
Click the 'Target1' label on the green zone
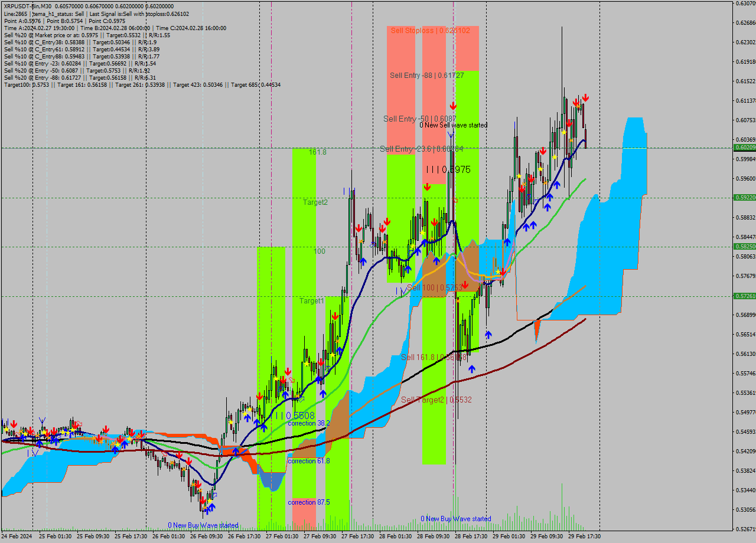click(312, 301)
